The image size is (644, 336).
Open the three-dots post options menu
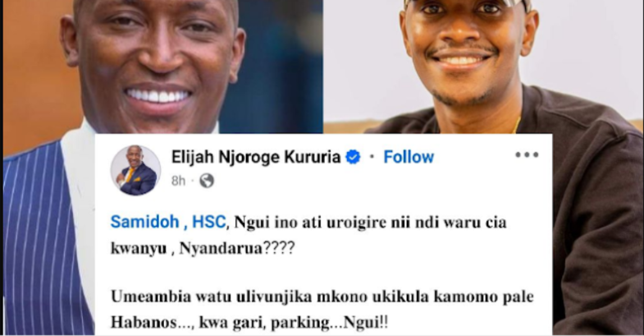[x=527, y=155]
